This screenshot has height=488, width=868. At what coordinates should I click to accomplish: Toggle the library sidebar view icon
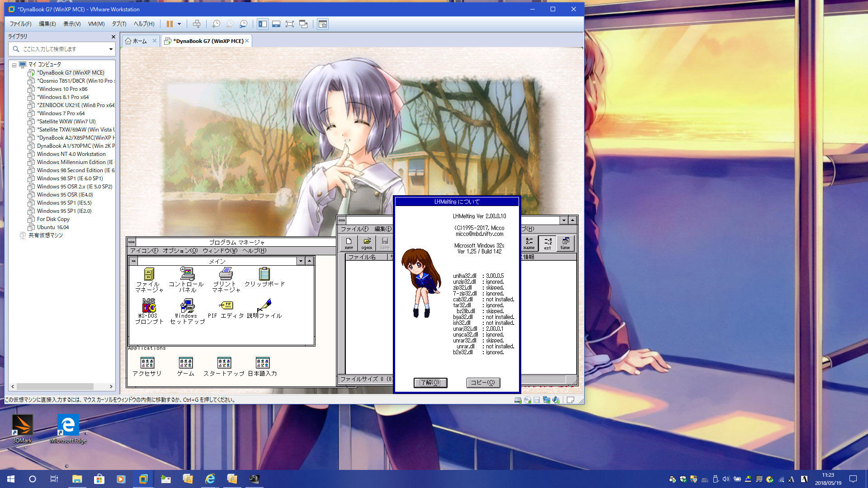(x=263, y=24)
